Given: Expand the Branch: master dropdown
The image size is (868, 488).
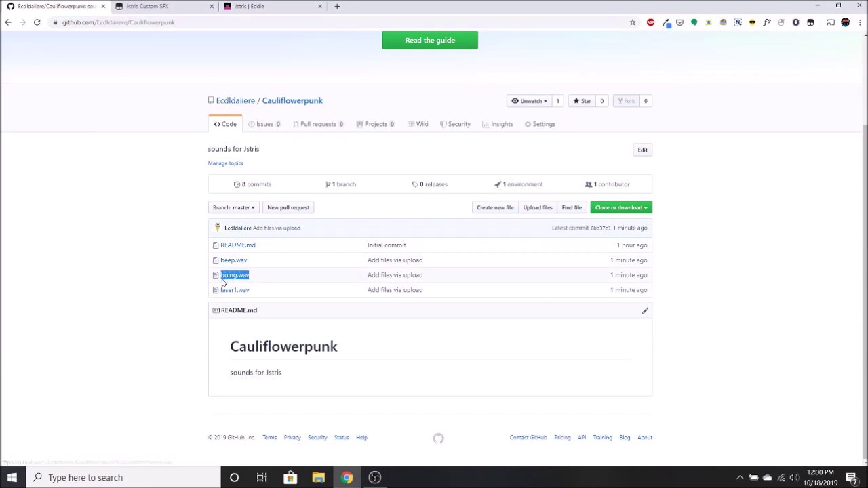Looking at the screenshot, I should [233, 207].
